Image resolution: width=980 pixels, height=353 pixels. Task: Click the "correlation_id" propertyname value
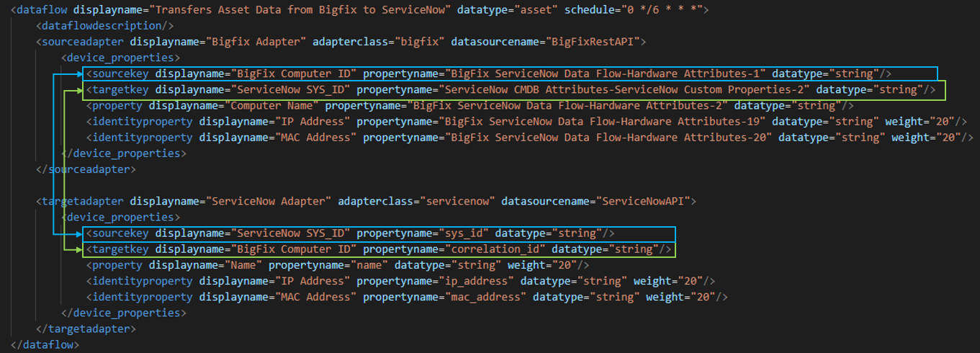click(495, 249)
